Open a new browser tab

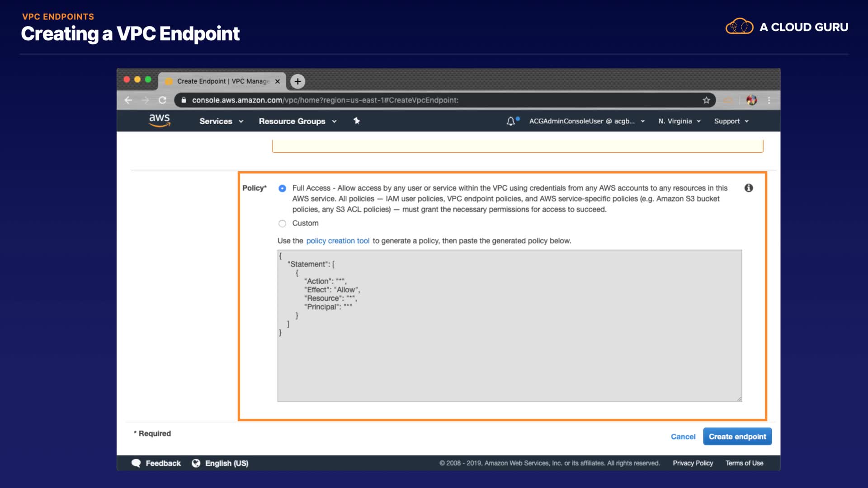[x=297, y=81]
